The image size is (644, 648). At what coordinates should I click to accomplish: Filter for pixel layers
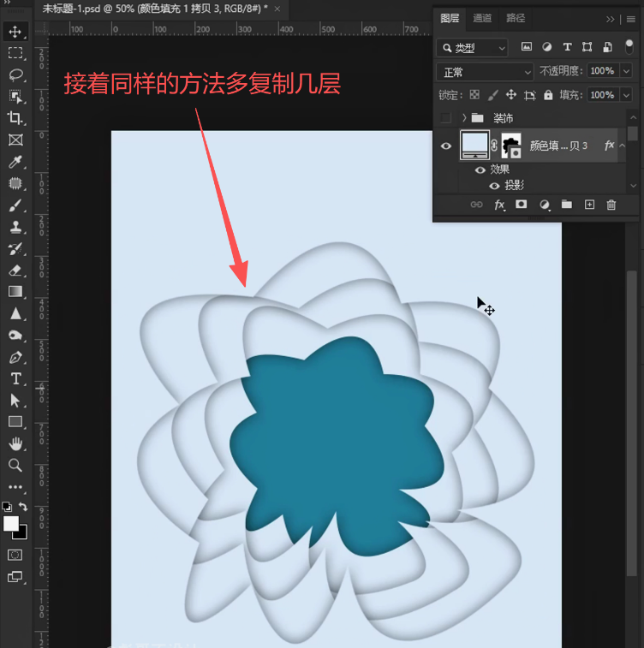click(526, 47)
